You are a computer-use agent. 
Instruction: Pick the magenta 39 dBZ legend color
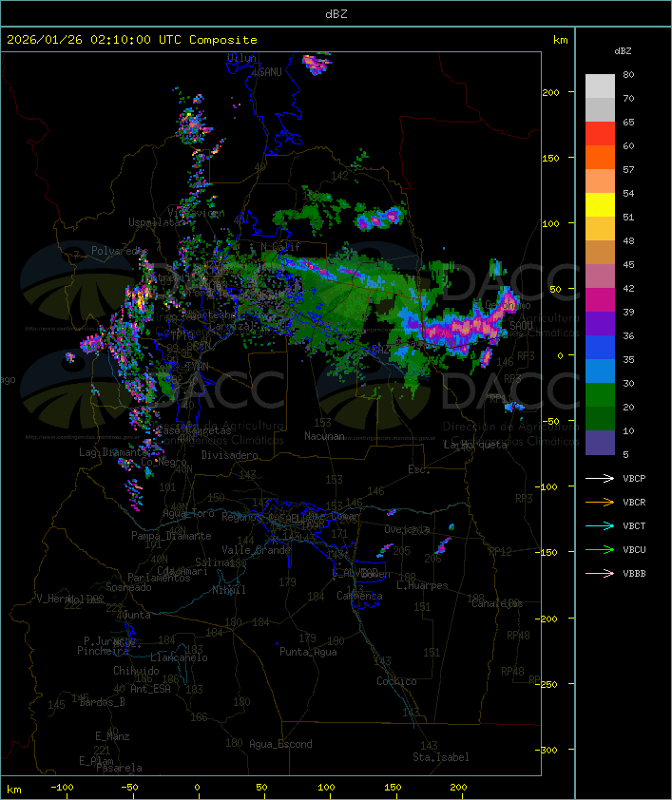click(x=600, y=300)
